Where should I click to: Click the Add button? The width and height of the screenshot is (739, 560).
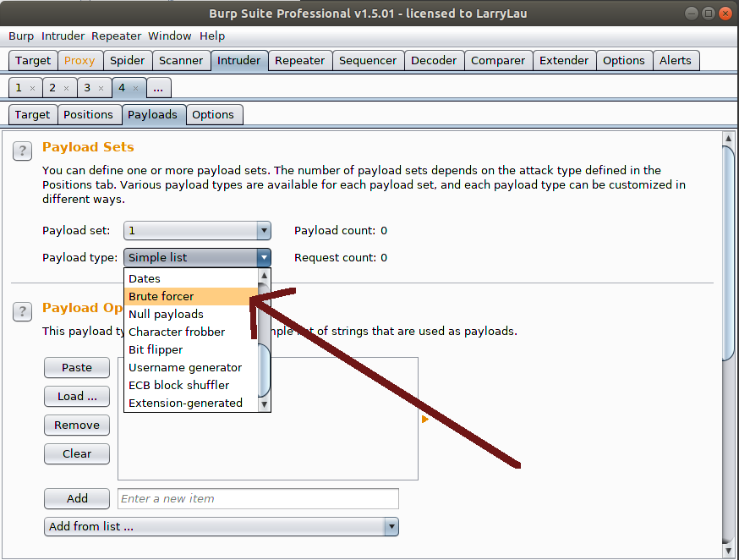(77, 499)
